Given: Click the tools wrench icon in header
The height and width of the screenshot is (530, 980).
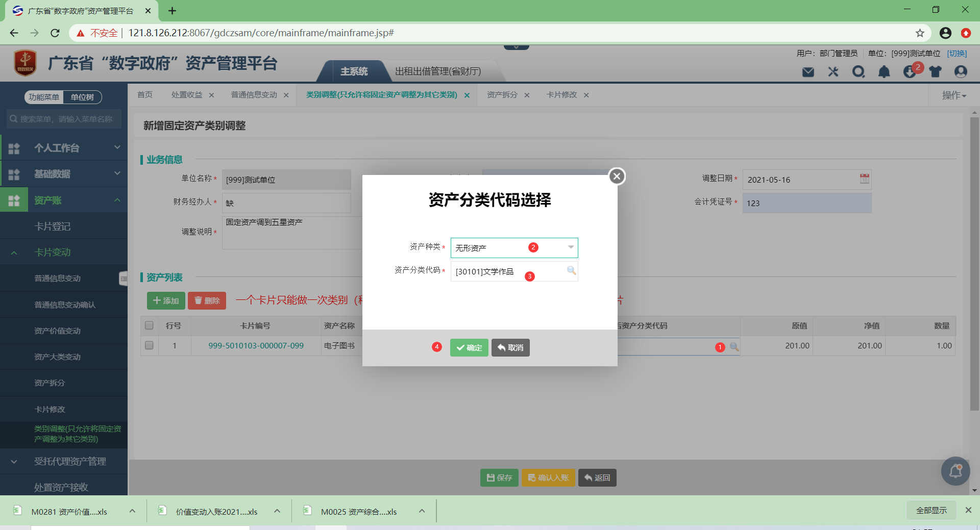Looking at the screenshot, I should coord(833,72).
